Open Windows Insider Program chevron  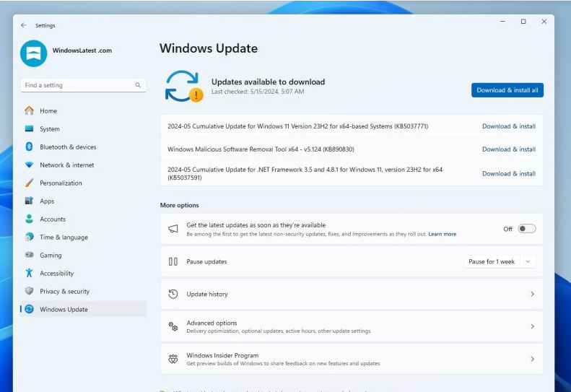(532, 359)
